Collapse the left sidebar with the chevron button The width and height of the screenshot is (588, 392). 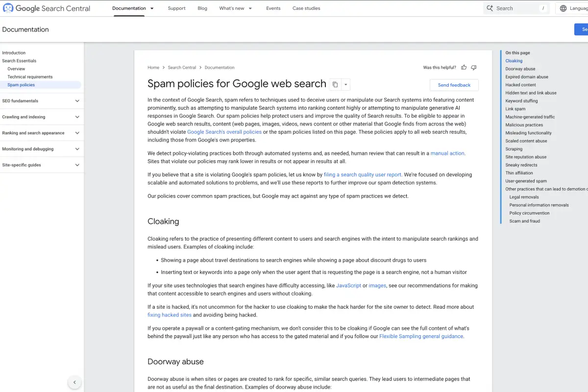point(74,382)
